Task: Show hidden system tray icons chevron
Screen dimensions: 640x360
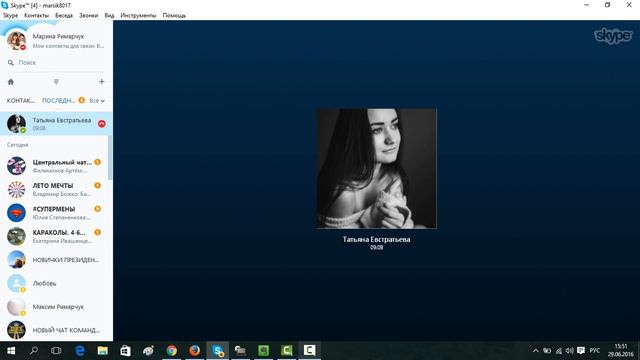Action: [536, 351]
